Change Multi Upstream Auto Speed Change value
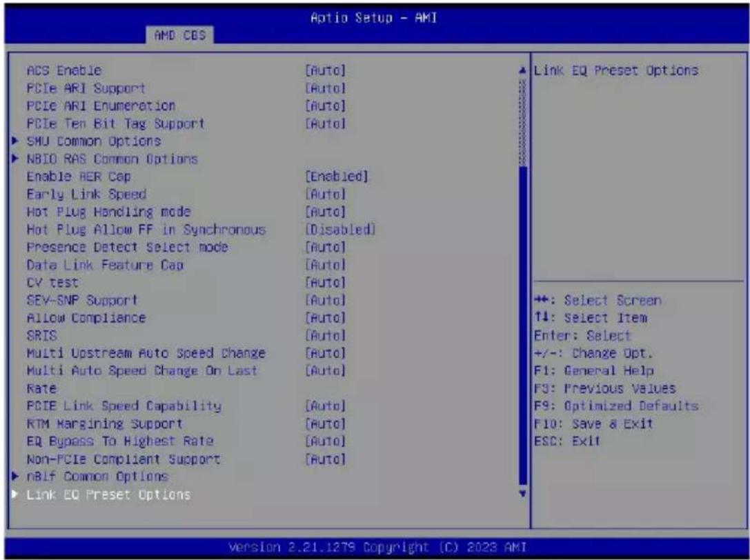This screenshot has width=750, height=560. click(325, 353)
